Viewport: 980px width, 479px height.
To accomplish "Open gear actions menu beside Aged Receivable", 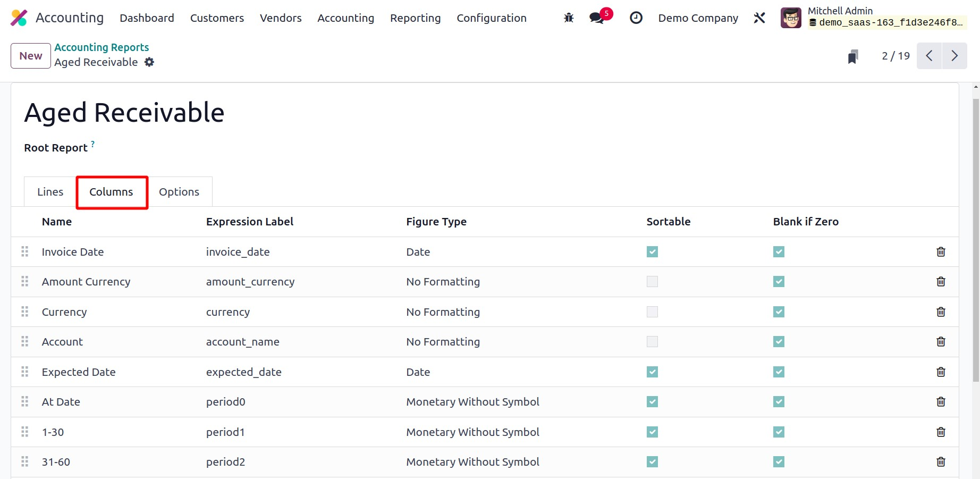I will tap(149, 62).
